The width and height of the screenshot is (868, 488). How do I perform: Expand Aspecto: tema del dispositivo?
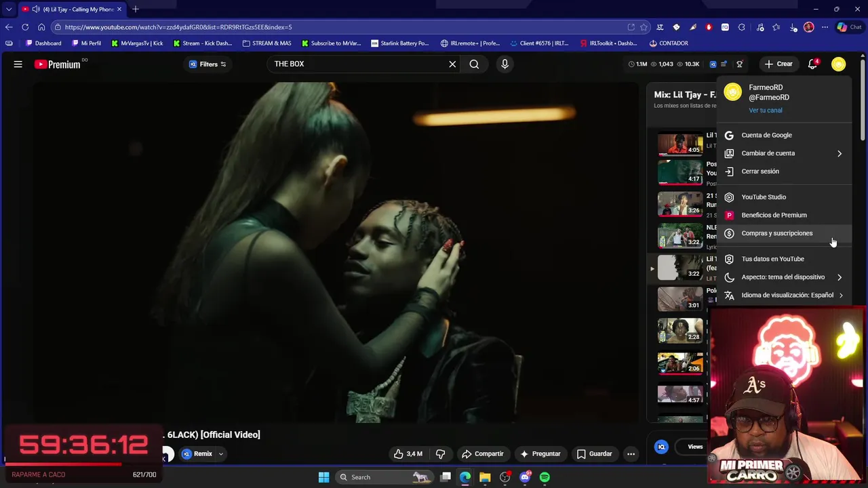783,277
